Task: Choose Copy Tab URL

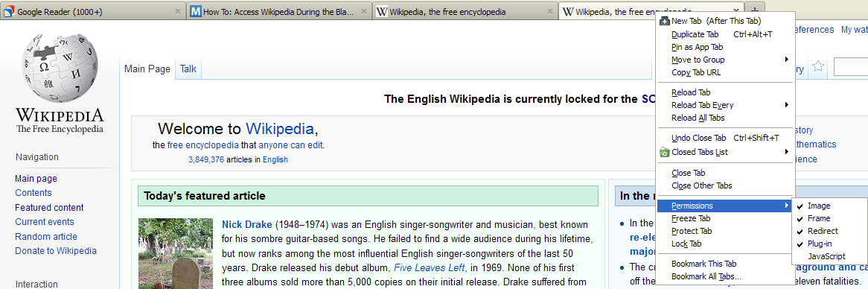Action: coord(725,72)
